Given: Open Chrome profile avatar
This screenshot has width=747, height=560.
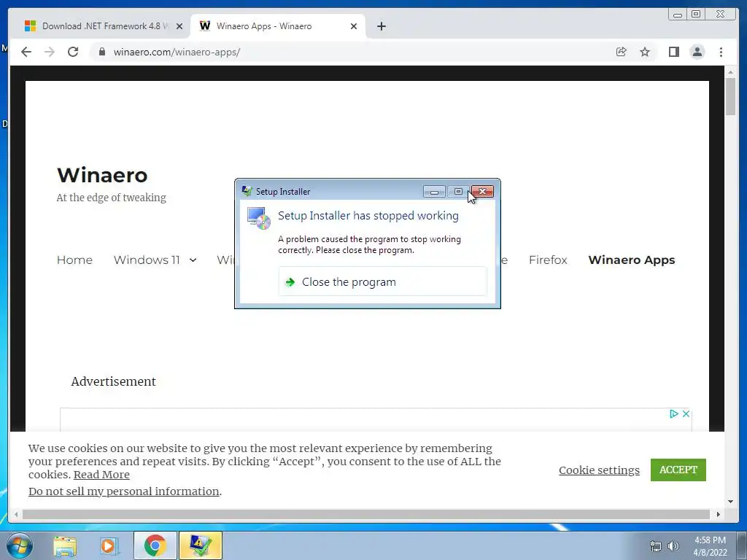Looking at the screenshot, I should point(697,52).
